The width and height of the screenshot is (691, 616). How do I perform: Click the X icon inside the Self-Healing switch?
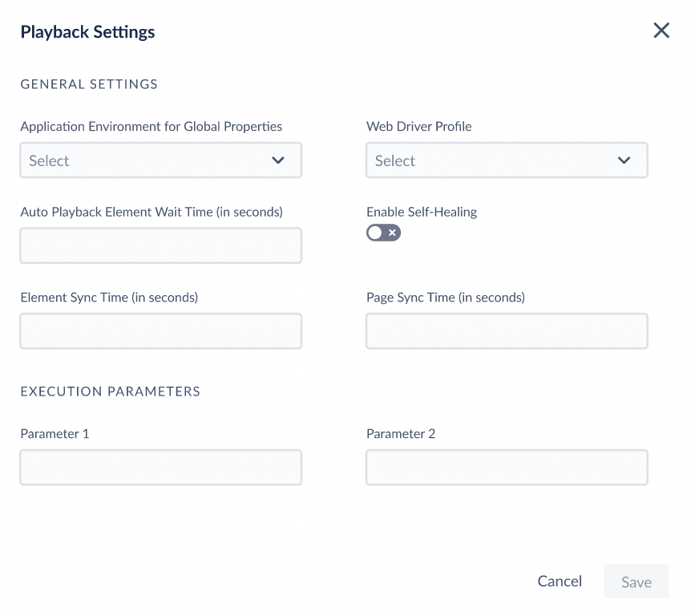coord(391,233)
